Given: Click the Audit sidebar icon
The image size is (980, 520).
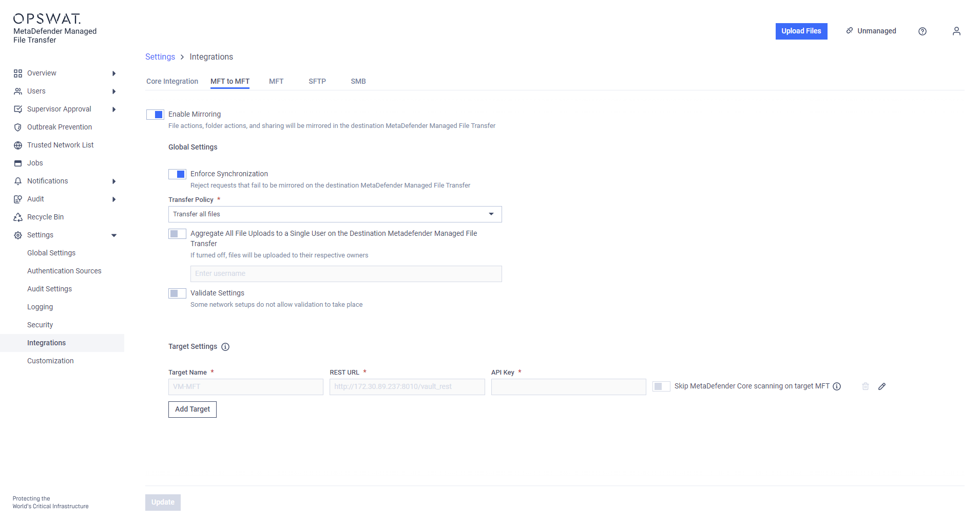Looking at the screenshot, I should tap(18, 199).
